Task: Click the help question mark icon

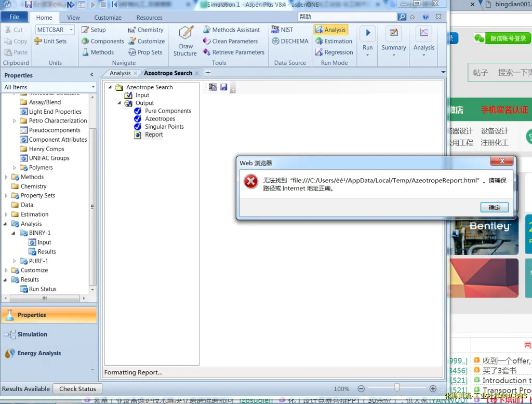Action: coord(425,17)
